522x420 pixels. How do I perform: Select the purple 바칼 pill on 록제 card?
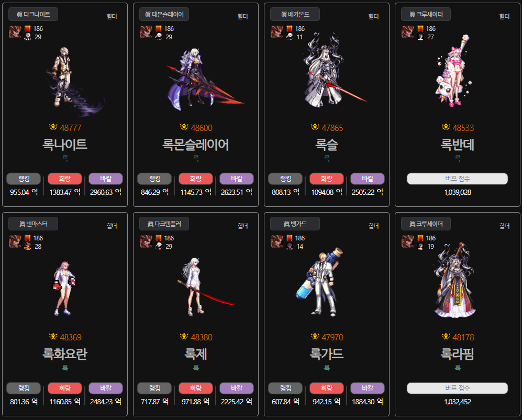(x=237, y=389)
